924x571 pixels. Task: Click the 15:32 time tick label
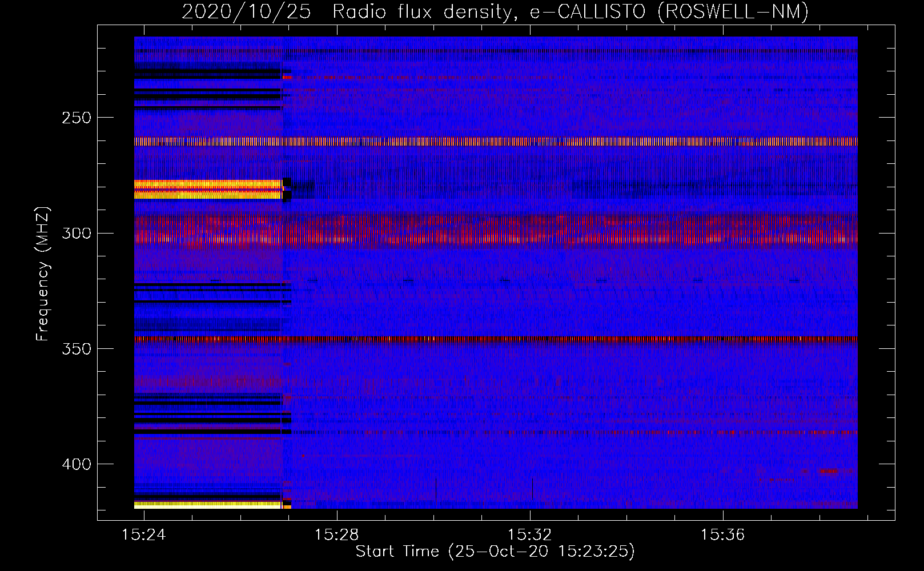530,534
